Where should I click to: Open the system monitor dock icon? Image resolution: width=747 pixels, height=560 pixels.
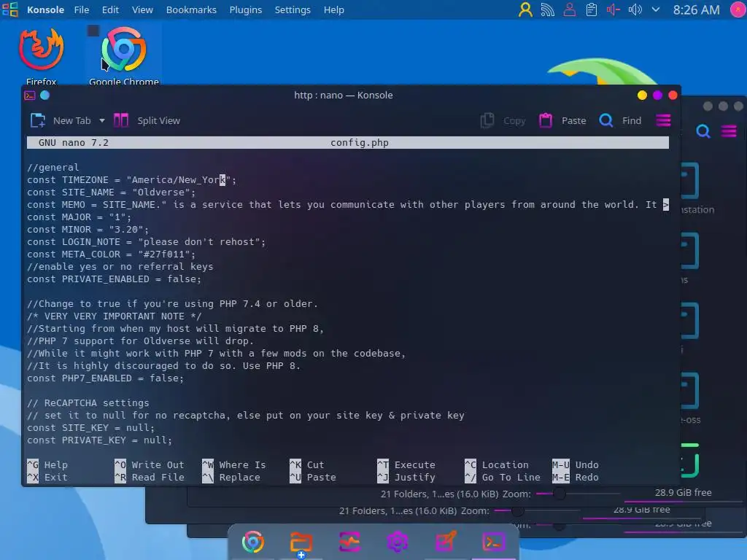pos(349,542)
